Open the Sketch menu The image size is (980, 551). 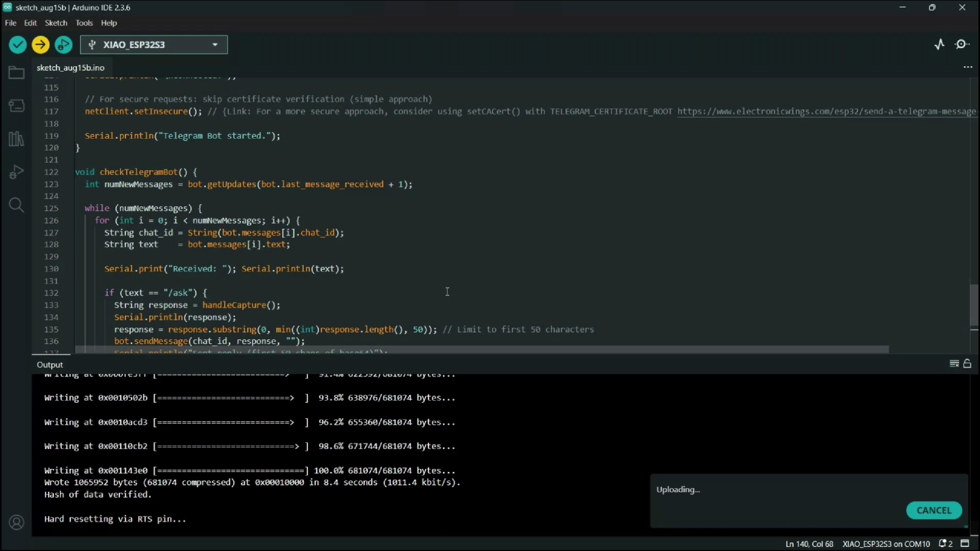[56, 23]
